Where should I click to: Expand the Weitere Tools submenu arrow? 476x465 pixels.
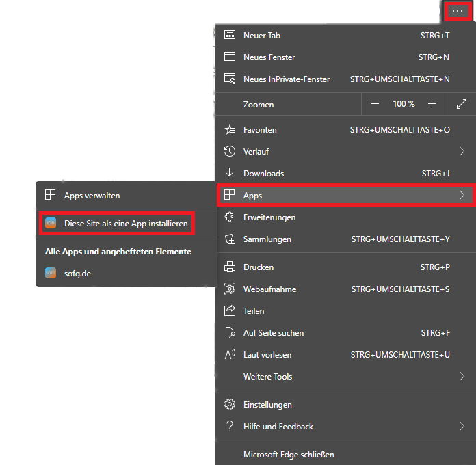point(462,377)
